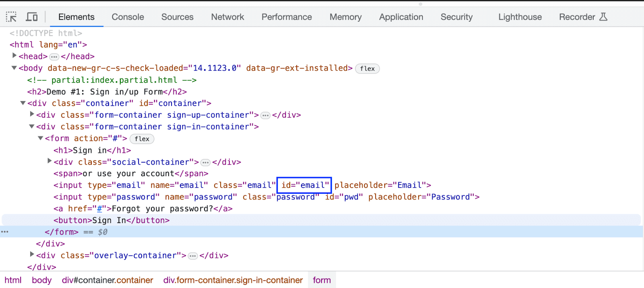Click the name="password" attribute

201,197
